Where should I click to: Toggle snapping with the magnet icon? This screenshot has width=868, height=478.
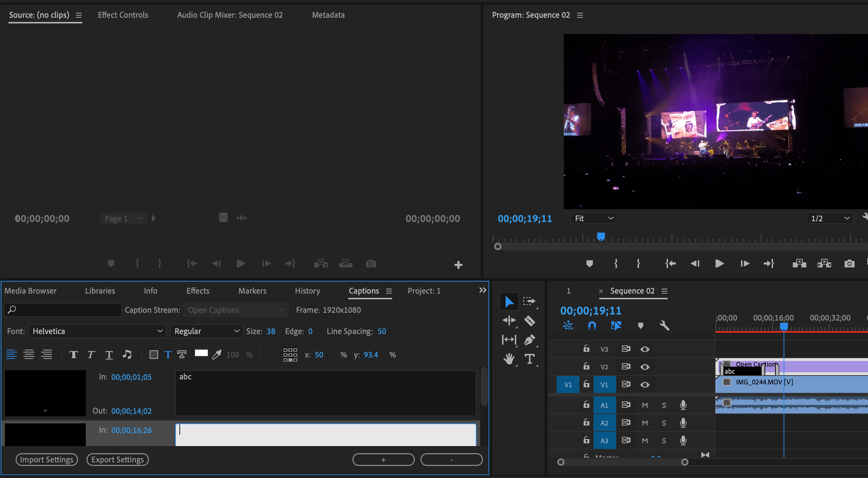(591, 326)
